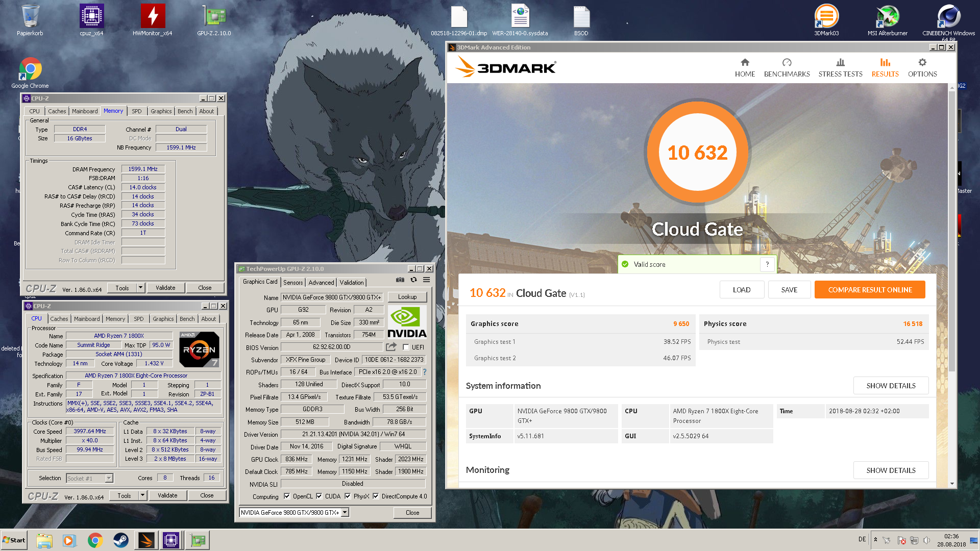Click the LOAD result button
Viewport: 980px width, 551px height.
pos(742,290)
